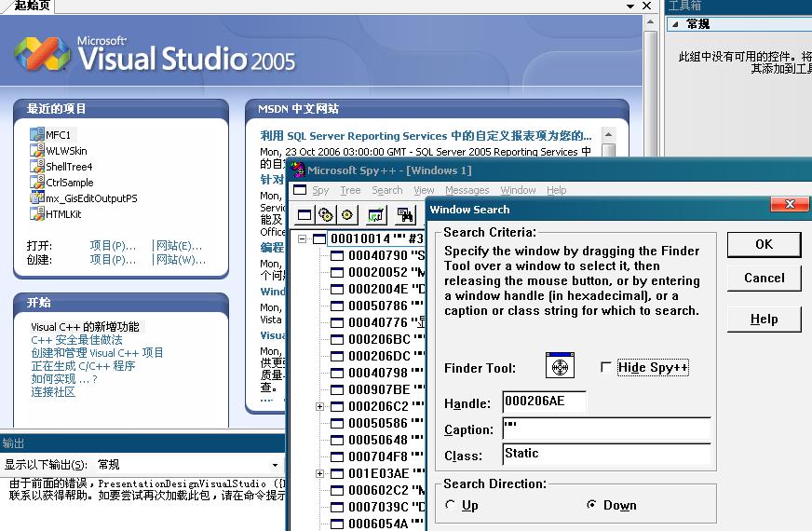Click 项目(P)... link next to 创建
This screenshot has height=531, width=812.
click(x=113, y=260)
